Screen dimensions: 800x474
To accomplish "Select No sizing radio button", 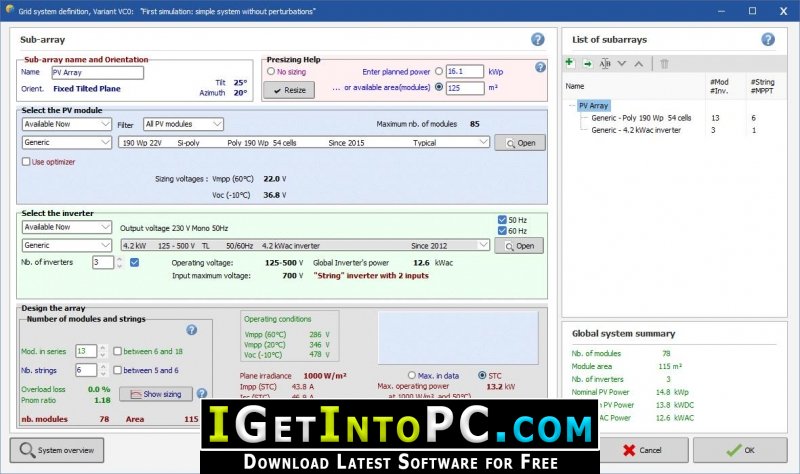I will (x=271, y=71).
